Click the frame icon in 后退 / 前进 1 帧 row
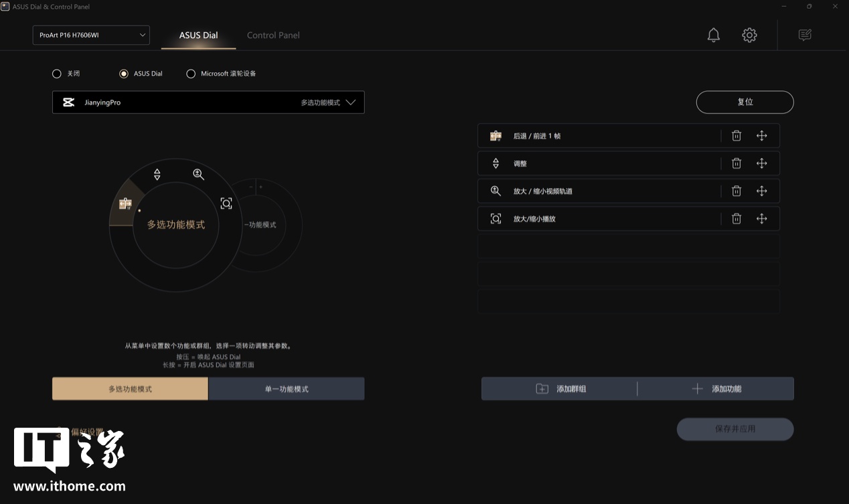 tap(495, 136)
